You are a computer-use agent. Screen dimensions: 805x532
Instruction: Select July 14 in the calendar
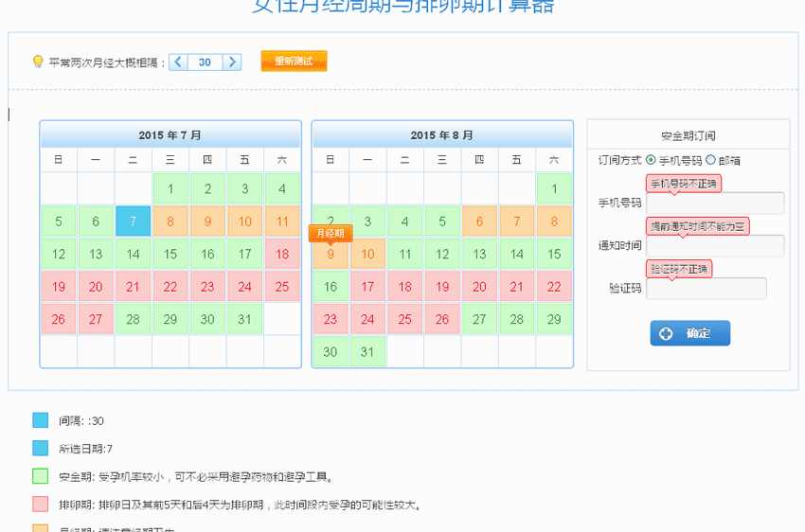133,254
